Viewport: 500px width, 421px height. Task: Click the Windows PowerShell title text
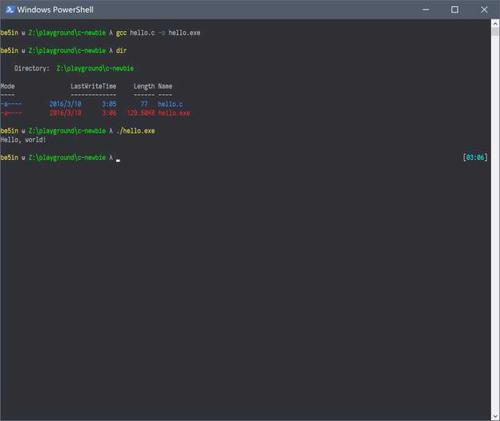pyautogui.click(x=55, y=10)
